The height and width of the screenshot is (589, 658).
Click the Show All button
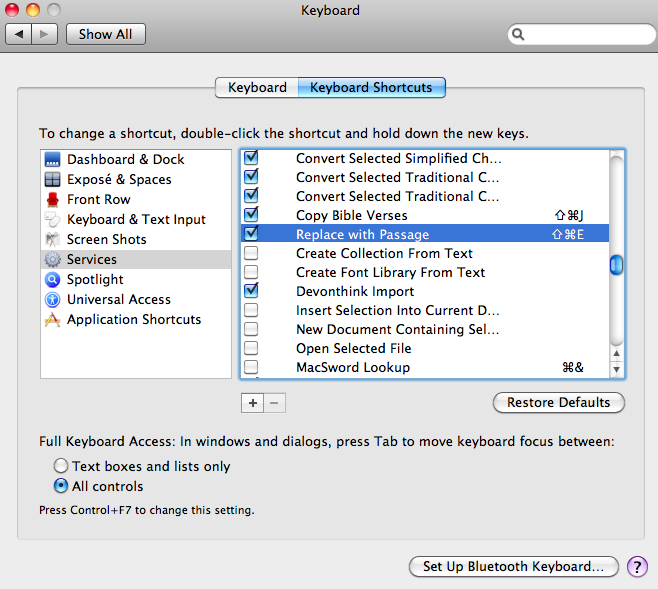pos(106,34)
